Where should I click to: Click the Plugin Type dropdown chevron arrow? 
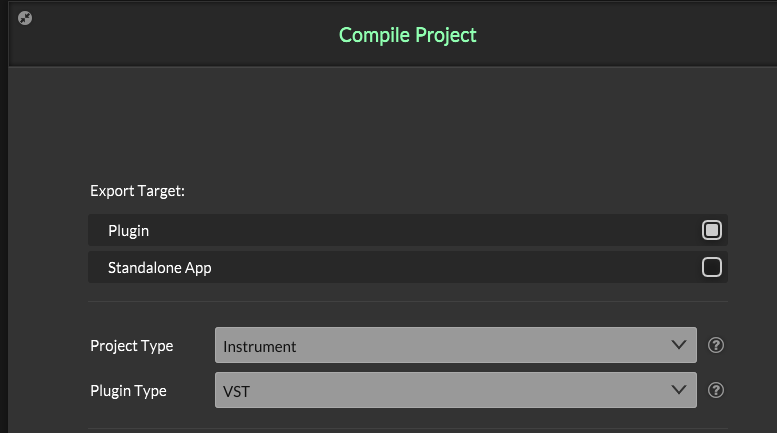[678, 390]
